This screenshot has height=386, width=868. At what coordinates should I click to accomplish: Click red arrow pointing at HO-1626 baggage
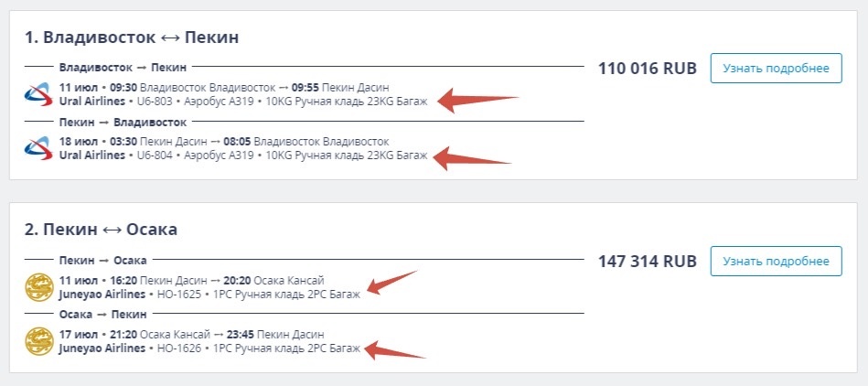coord(395,350)
